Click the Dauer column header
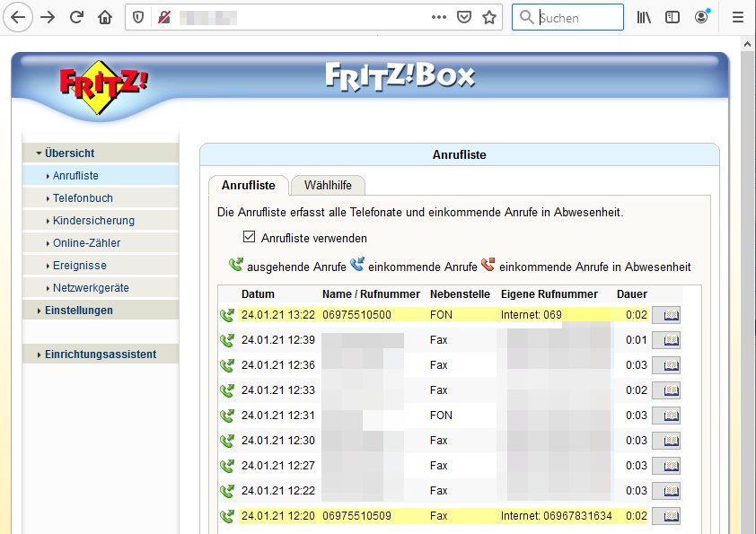This screenshot has width=756, height=534. coord(631,294)
